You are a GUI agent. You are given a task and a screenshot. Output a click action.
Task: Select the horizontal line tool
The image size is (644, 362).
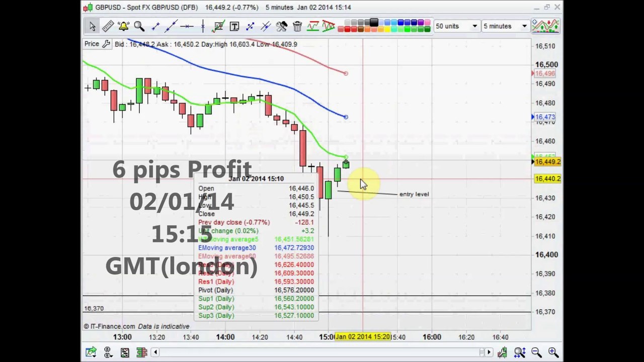187,26
